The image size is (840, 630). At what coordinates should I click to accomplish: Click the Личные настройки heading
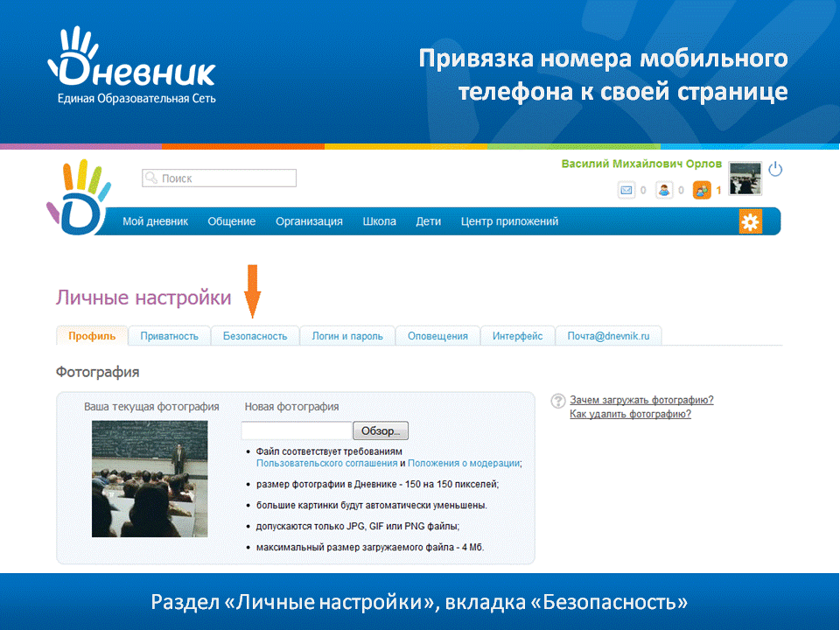coord(143,297)
